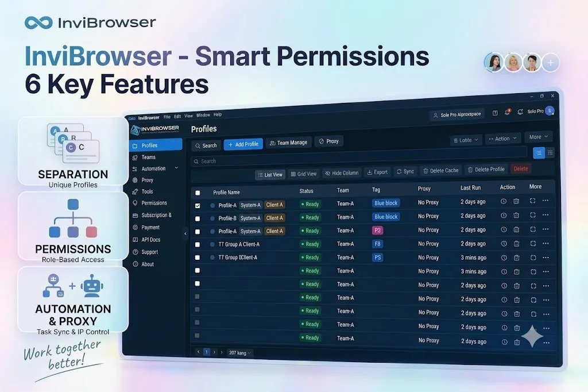The height and width of the screenshot is (392, 588).
Task: Click the plus avatar button beside team photos
Action: (551, 63)
